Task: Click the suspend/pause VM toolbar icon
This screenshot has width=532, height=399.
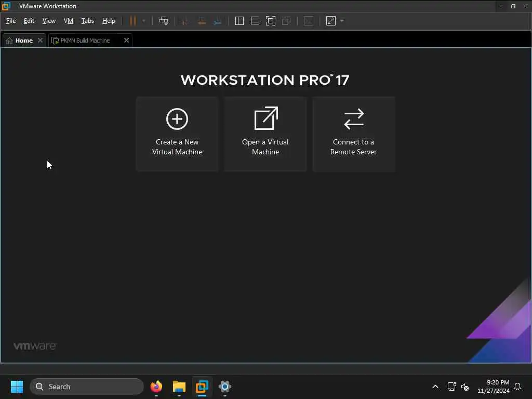Action: [x=132, y=21]
